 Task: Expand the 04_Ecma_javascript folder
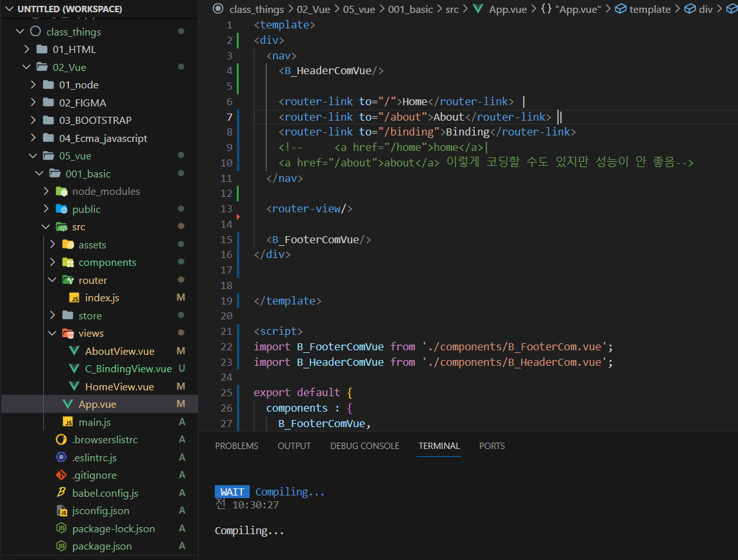[33, 138]
